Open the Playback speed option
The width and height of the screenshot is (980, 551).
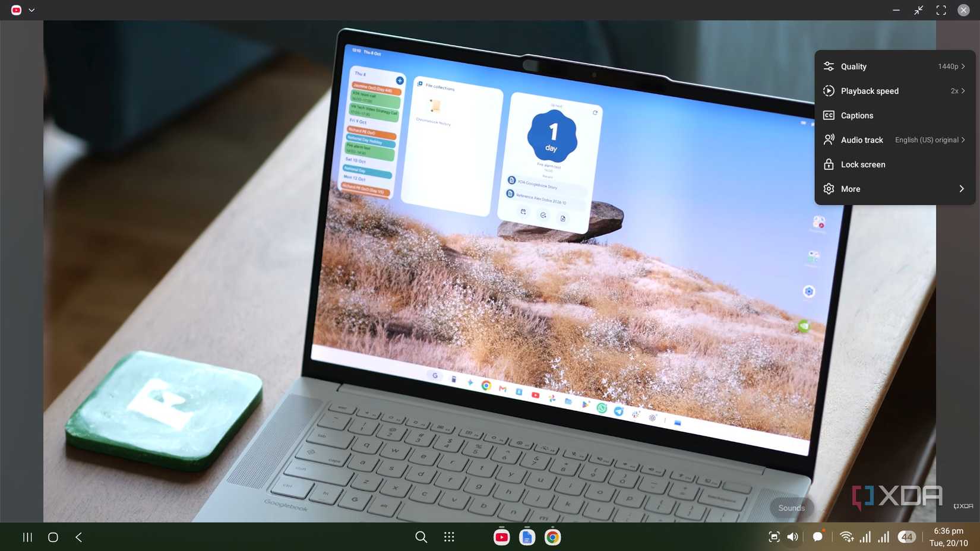point(894,91)
